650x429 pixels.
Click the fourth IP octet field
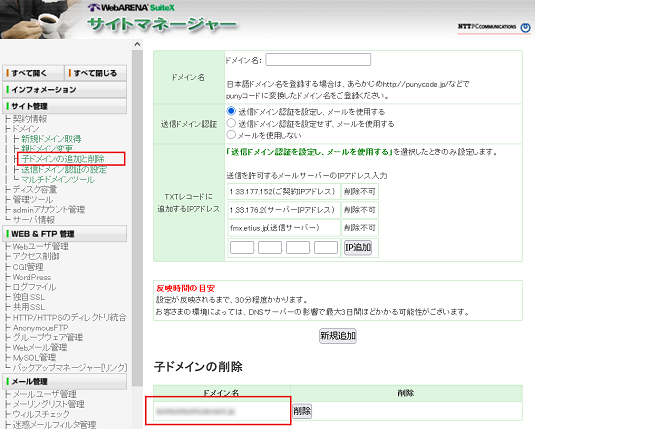[326, 247]
